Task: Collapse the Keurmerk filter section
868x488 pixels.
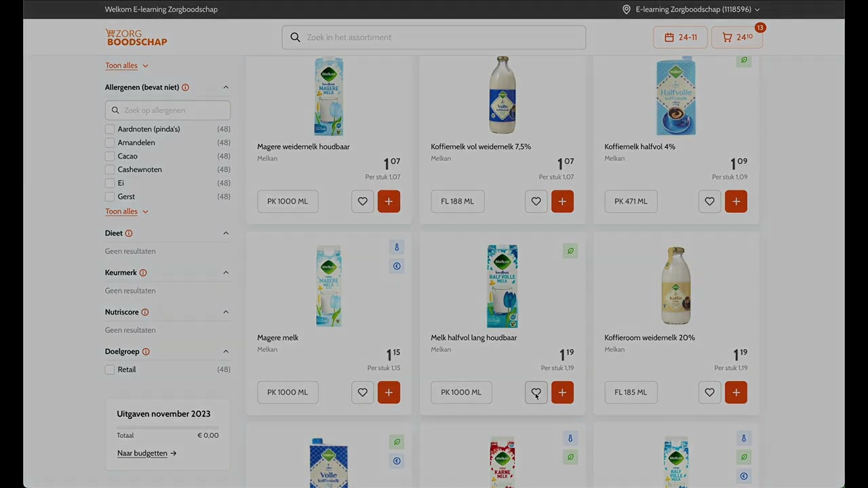Action: [x=226, y=272]
